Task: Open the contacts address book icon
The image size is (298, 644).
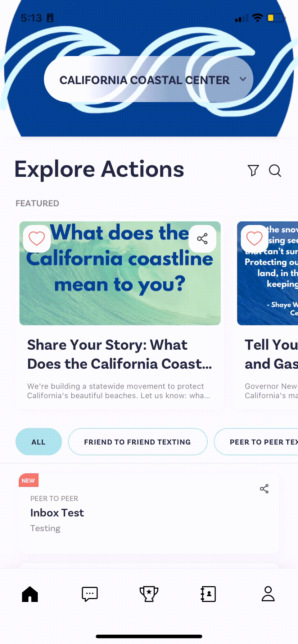Action: [x=208, y=594]
